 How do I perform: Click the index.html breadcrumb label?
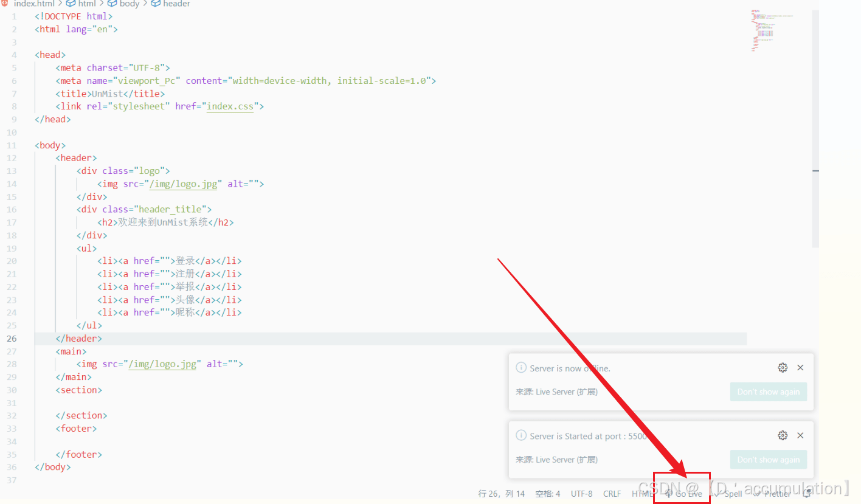(33, 4)
